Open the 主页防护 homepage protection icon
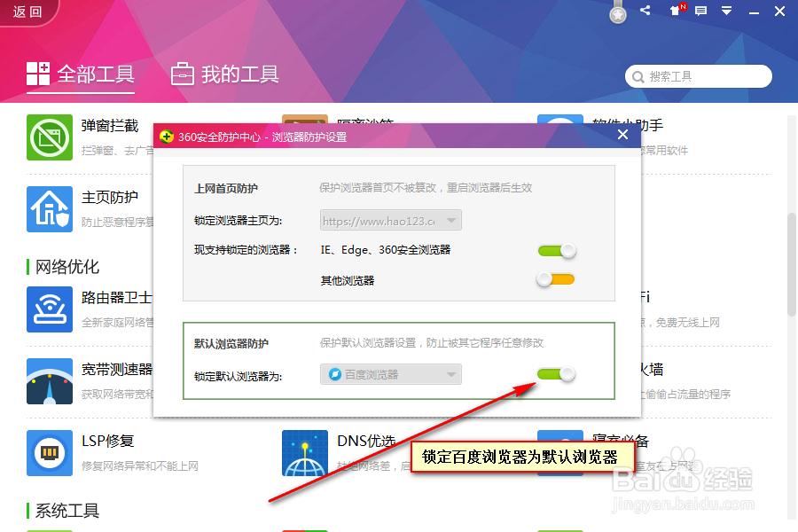 (x=50, y=209)
